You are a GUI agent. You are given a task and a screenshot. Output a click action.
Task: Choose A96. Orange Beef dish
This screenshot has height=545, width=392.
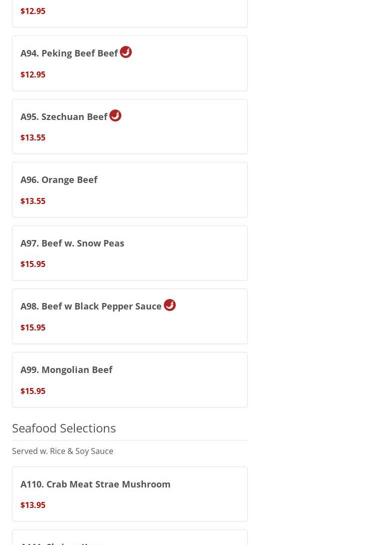coord(130,190)
